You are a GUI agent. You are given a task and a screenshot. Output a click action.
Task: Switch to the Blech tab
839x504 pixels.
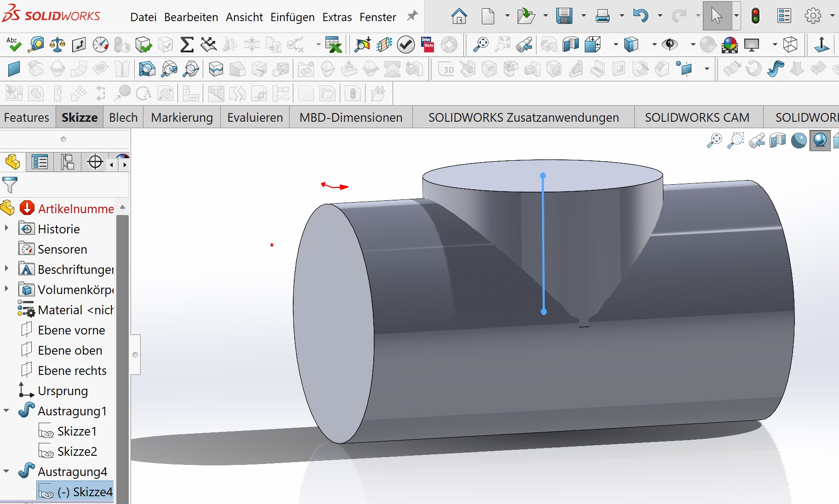point(123,118)
